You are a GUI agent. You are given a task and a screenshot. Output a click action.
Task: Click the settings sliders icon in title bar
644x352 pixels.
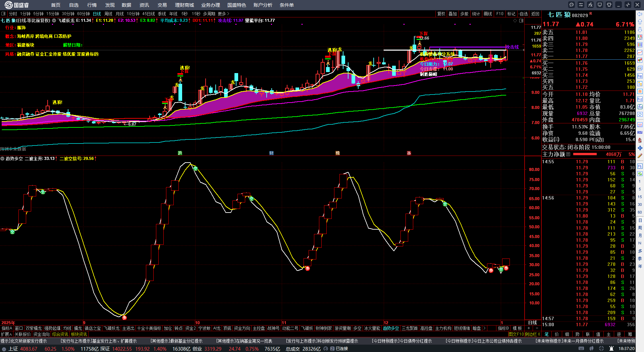click(581, 5)
